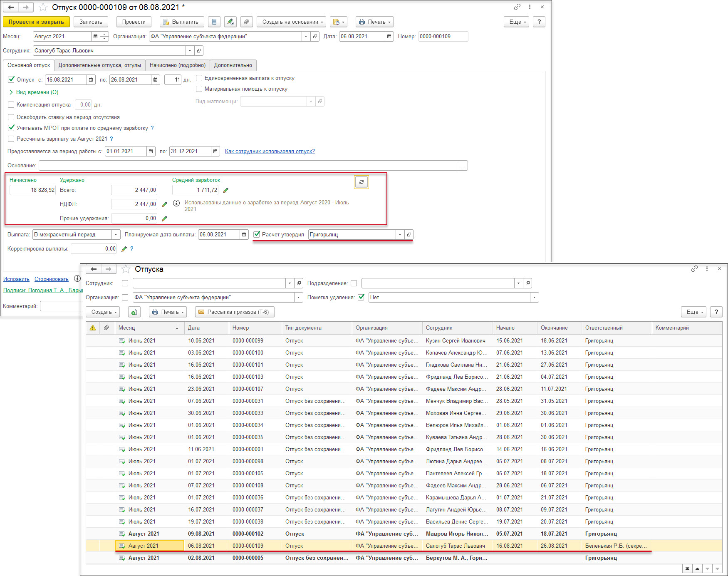Open calendar for Планируемая дата выплаты
The image size is (728, 576).
245,235
